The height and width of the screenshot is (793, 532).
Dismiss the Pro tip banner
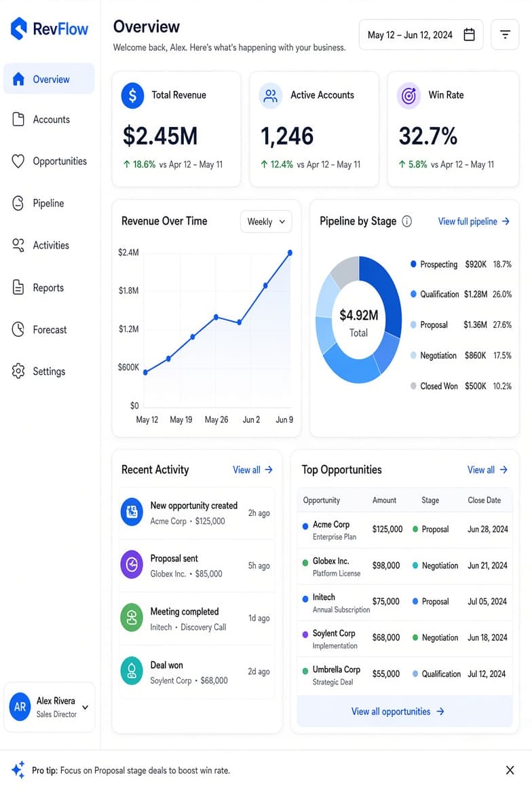click(510, 770)
